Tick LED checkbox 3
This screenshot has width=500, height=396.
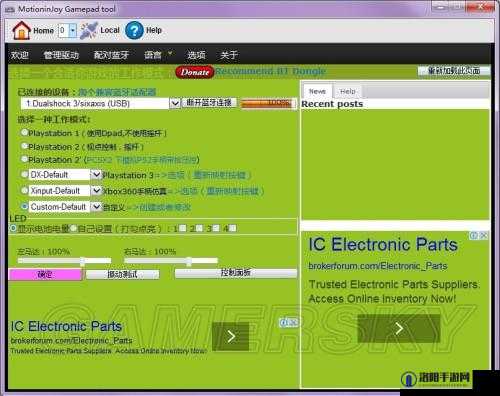point(216,228)
